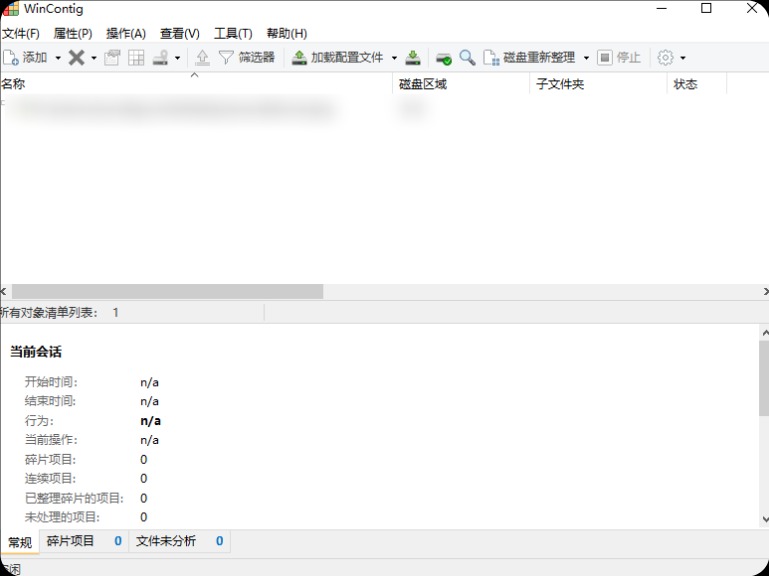Sort by the 名称 column header
This screenshot has width=769, height=576.
coord(196,84)
